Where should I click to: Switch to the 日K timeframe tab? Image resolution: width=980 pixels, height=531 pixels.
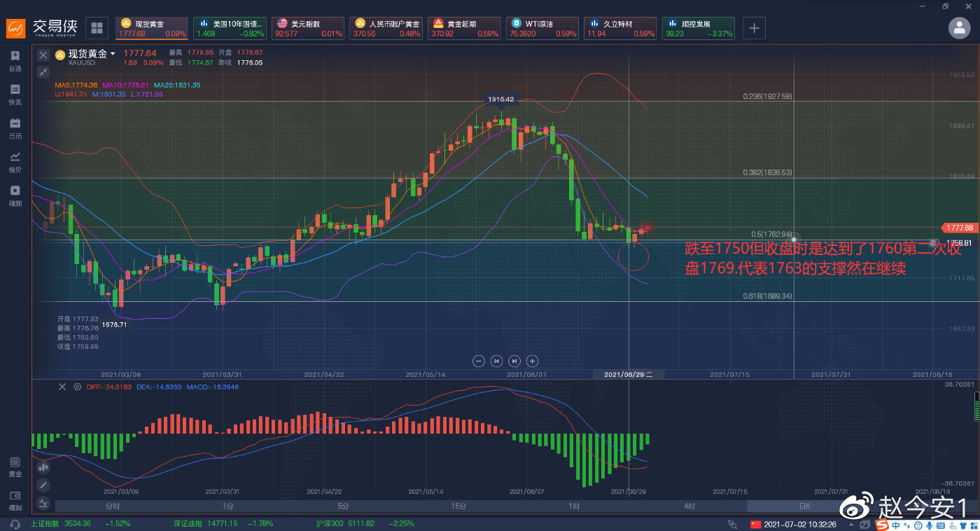point(804,506)
